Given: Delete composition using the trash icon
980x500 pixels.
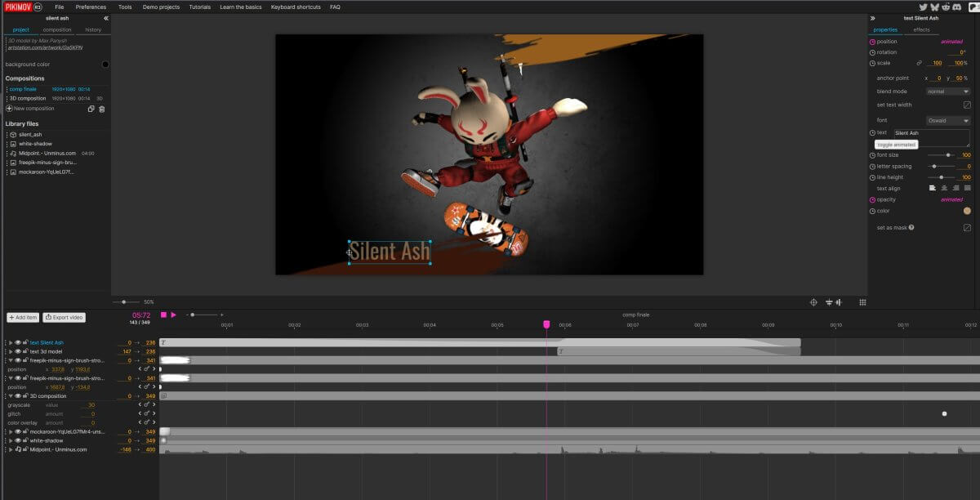Looking at the screenshot, I should point(102,108).
